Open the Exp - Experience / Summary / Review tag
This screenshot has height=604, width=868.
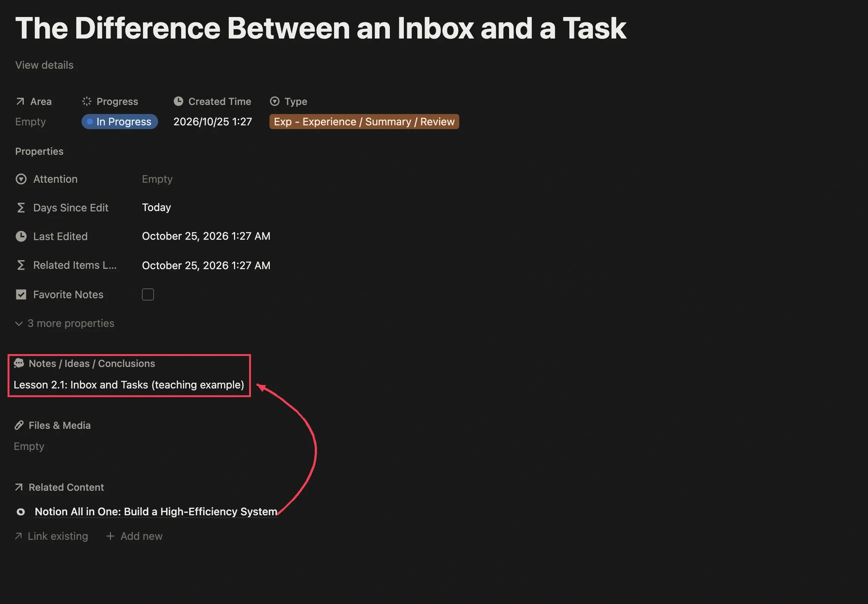tap(364, 122)
